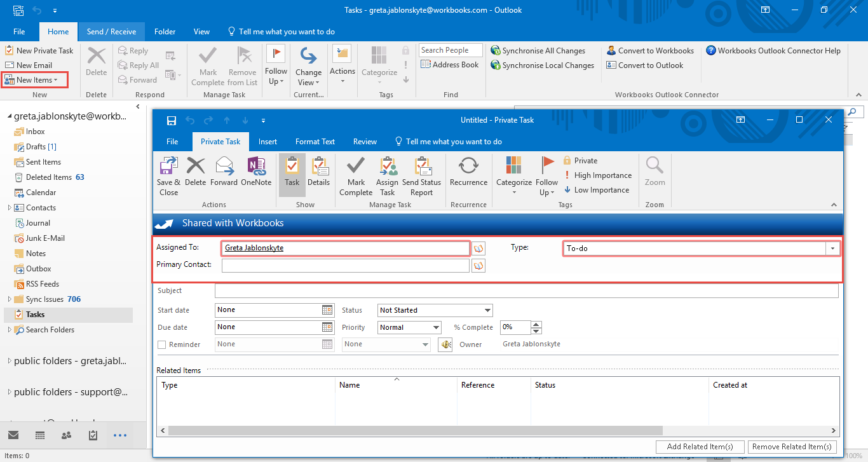
Task: Expand the Search Folders node
Action: pos(10,330)
